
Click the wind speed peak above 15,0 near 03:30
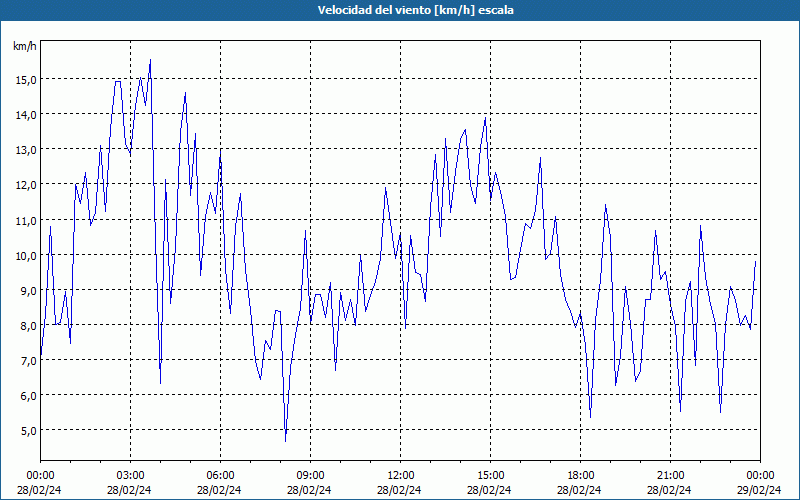coord(150,60)
